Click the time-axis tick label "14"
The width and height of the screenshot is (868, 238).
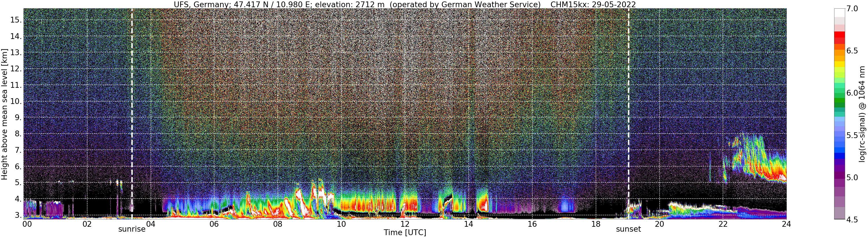click(468, 224)
